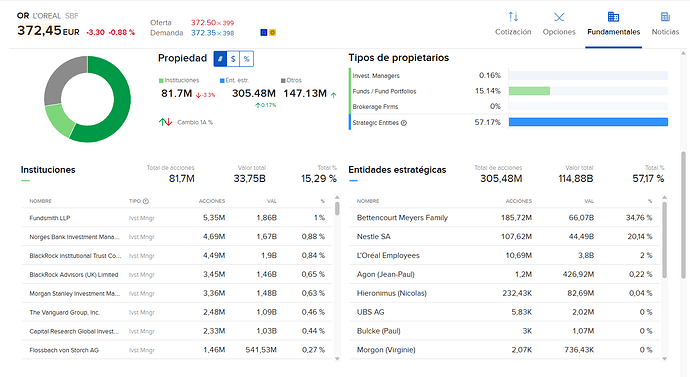The height and width of the screenshot is (377, 690).
Task: Open the Opciones cross icon
Action: tap(559, 17)
